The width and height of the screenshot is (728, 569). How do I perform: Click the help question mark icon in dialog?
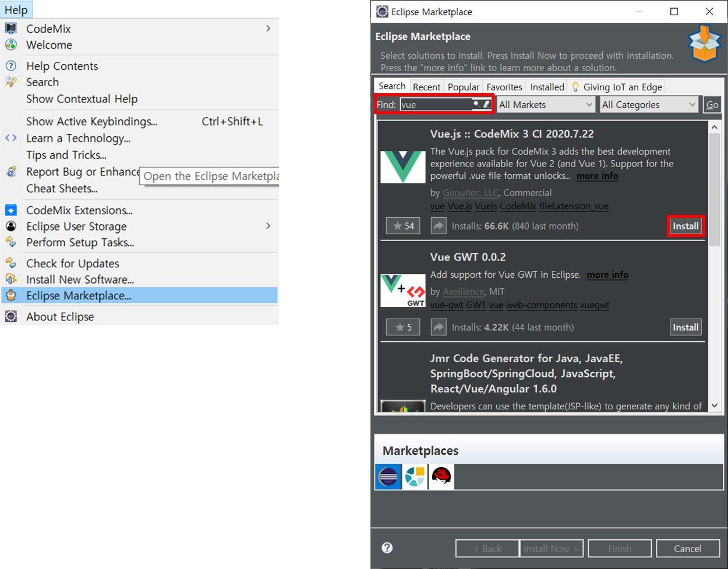click(387, 548)
